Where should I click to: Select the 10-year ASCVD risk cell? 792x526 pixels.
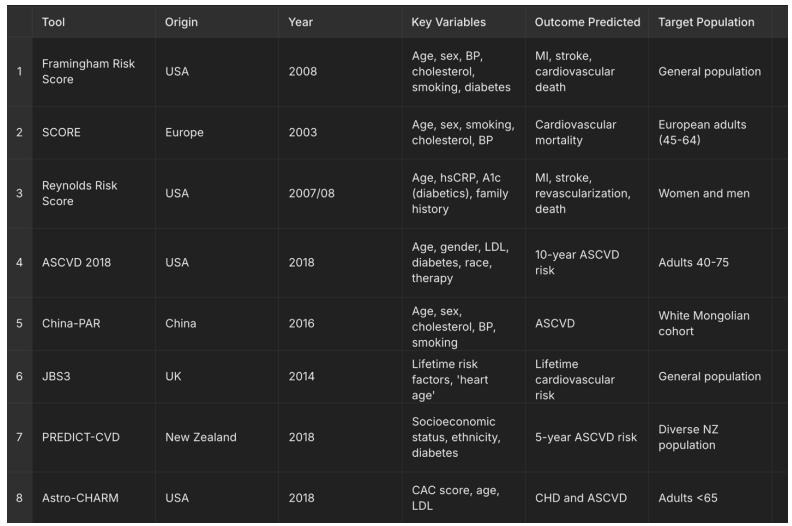[x=577, y=263]
